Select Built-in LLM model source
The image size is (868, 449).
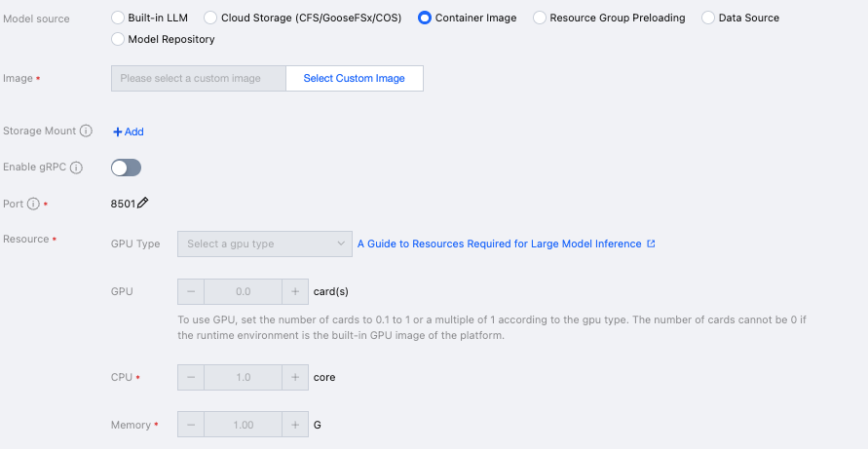(118, 18)
